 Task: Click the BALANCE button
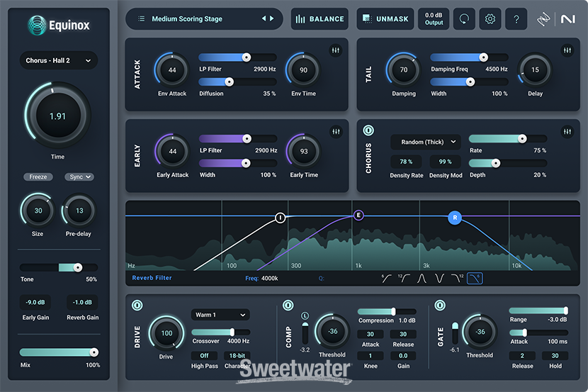(320, 19)
